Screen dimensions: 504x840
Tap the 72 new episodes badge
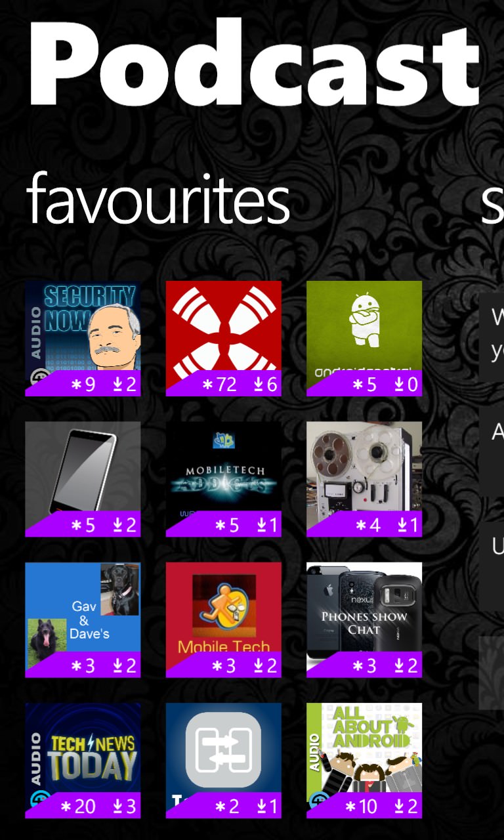click(219, 385)
